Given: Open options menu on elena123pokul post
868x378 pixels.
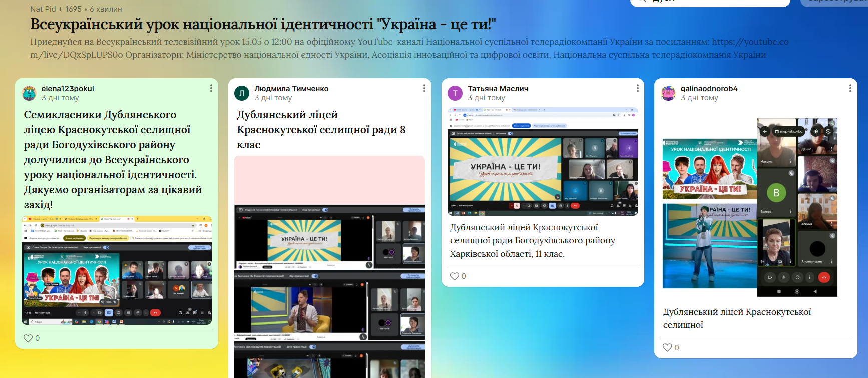Looking at the screenshot, I should pyautogui.click(x=211, y=88).
